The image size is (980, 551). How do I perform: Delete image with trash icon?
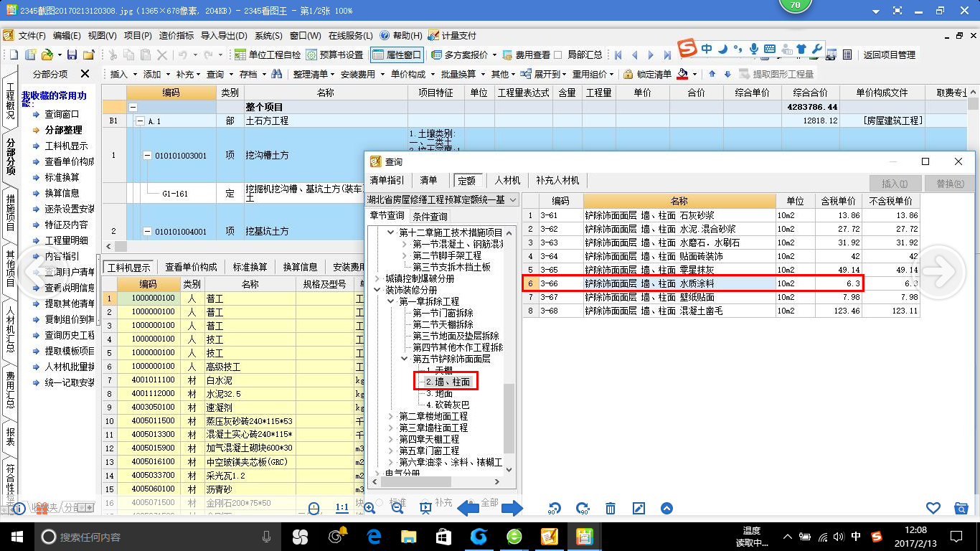[611, 508]
